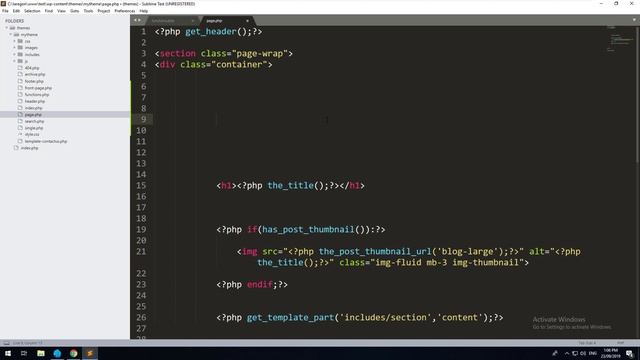The width and height of the screenshot is (640, 360).
Task: Click the endif keyword on line 23
Action: (x=260, y=284)
